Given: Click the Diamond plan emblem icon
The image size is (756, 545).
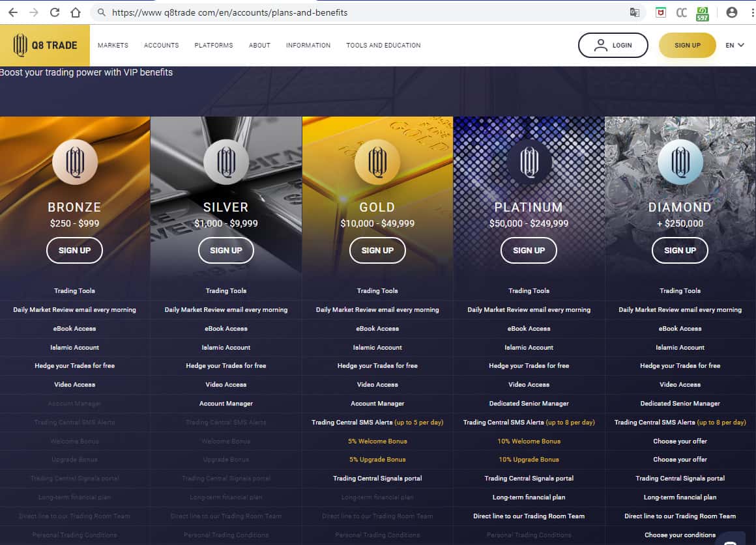Looking at the screenshot, I should click(680, 162).
